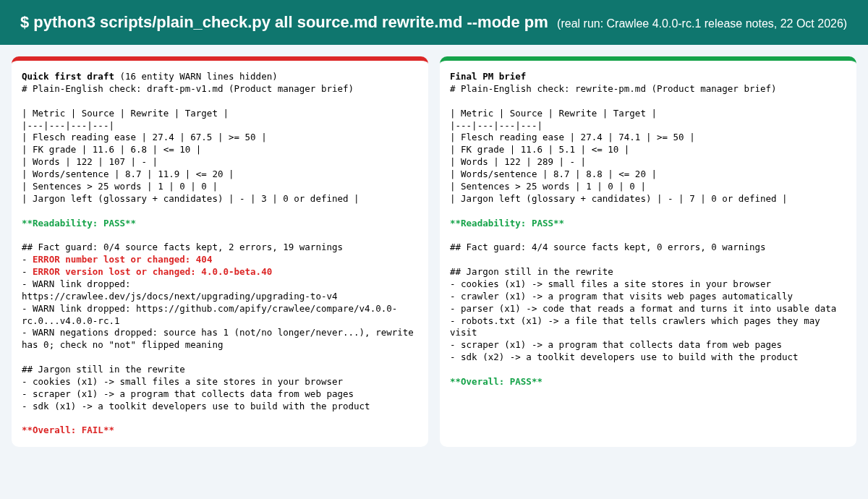
Task: Click the WARN negations dropped line
Action: click(x=218, y=338)
